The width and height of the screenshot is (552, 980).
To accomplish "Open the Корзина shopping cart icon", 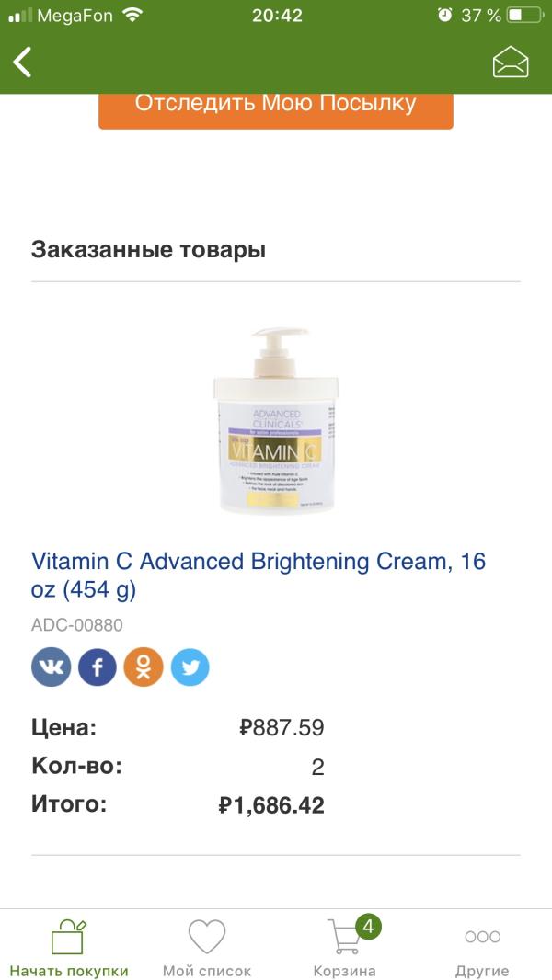I will (x=344, y=937).
